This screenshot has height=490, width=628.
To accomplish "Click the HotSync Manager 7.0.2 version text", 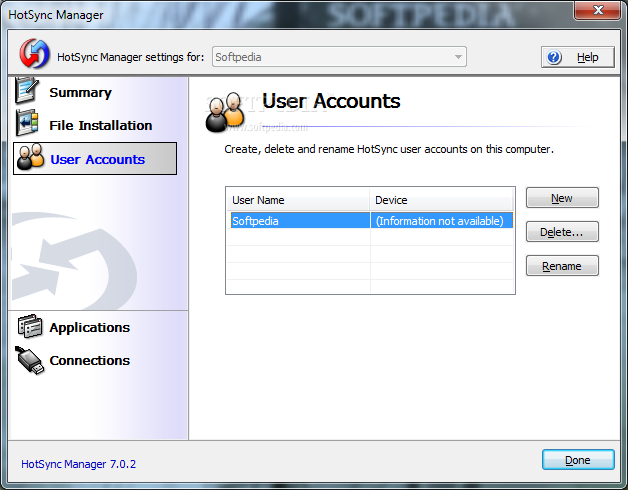I will point(78,464).
